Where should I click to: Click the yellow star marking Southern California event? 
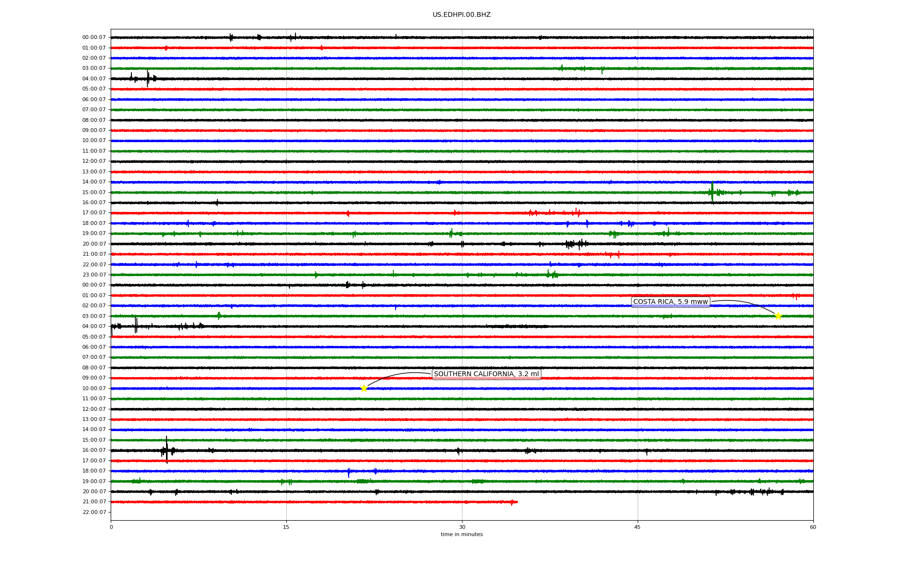click(x=364, y=388)
